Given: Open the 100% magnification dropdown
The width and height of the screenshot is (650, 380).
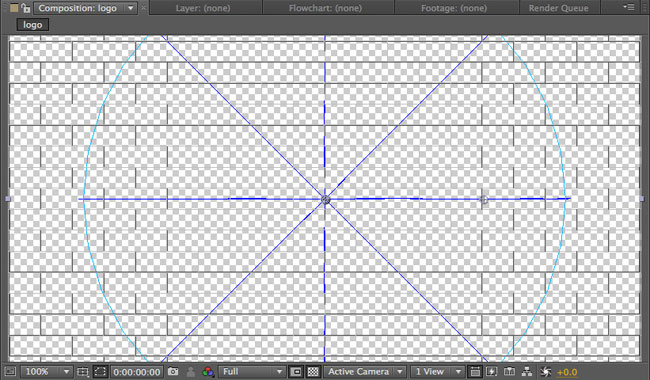Looking at the screenshot, I should [x=47, y=372].
